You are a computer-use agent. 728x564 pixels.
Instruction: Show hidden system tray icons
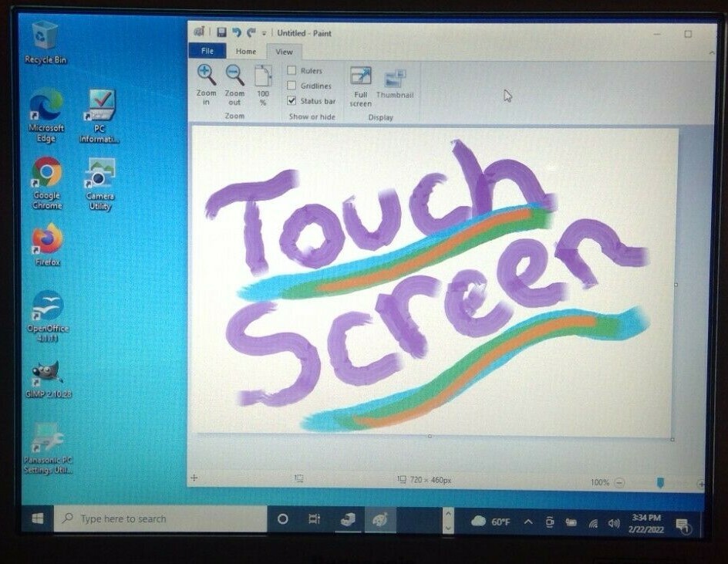[x=528, y=522]
